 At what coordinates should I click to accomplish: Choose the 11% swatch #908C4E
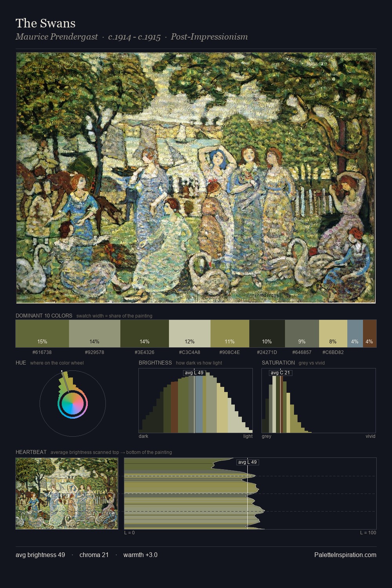coord(230,334)
